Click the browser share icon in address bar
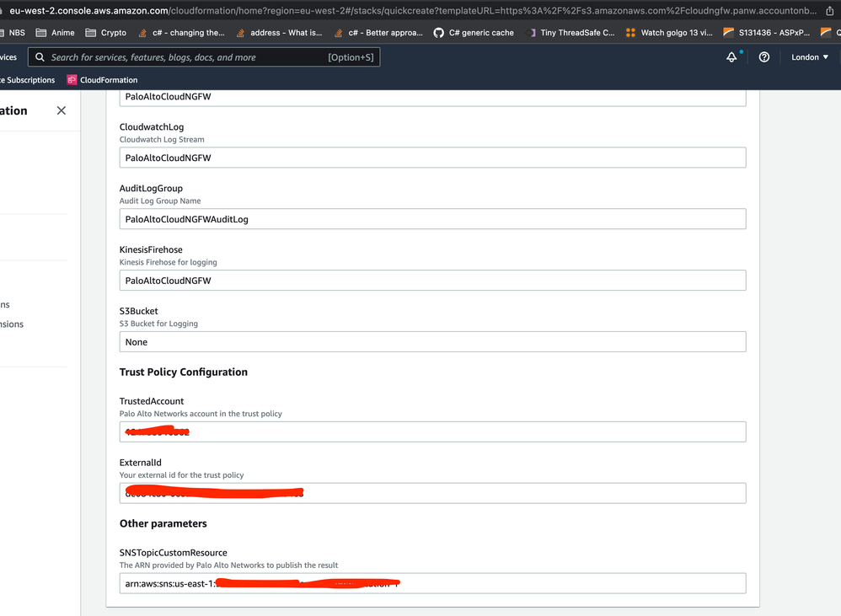 pos(830,11)
